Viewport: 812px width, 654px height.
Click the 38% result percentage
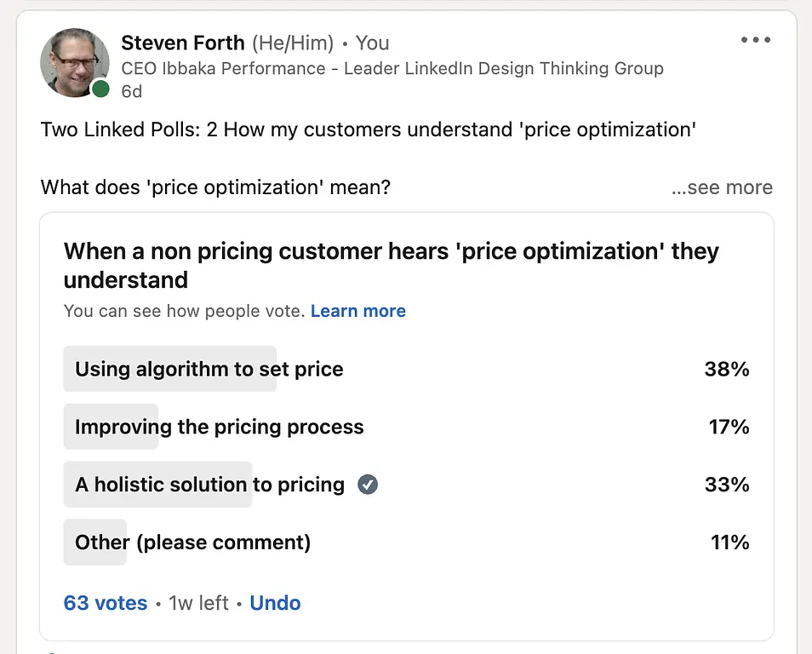(x=727, y=369)
